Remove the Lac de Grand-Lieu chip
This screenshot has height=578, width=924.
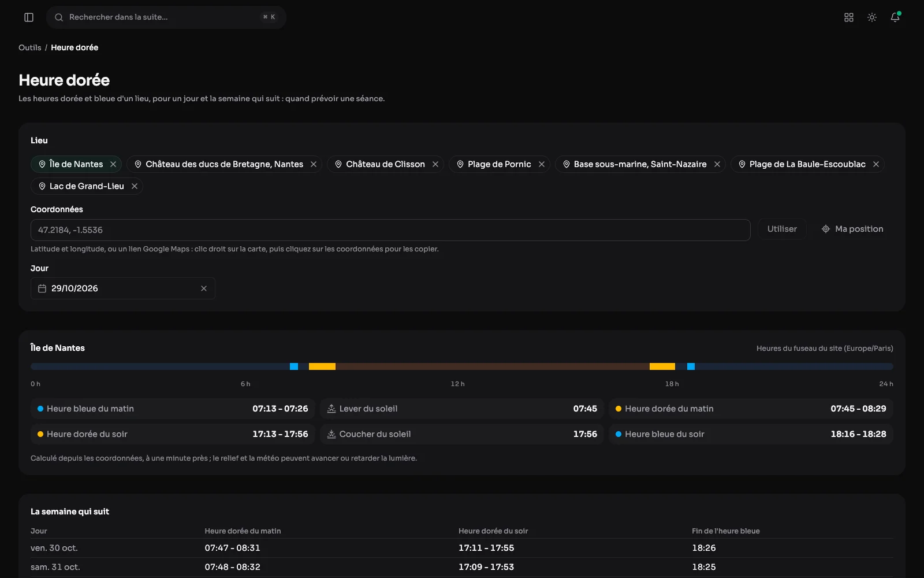click(x=135, y=186)
